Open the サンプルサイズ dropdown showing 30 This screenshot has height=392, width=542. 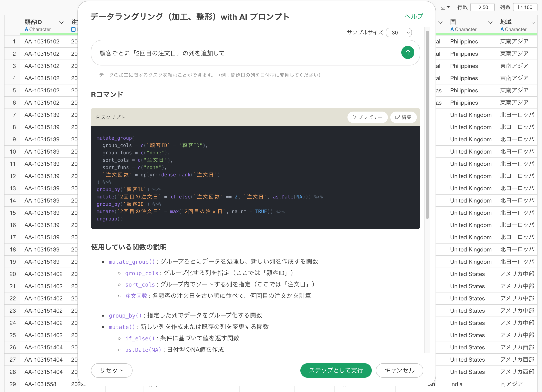coord(399,32)
